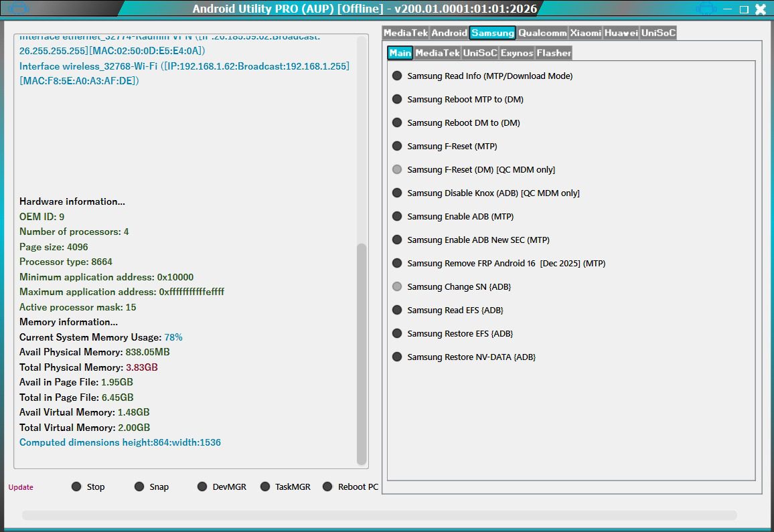Open the Xiaomi tab
The height and width of the screenshot is (532, 774).
coord(585,33)
